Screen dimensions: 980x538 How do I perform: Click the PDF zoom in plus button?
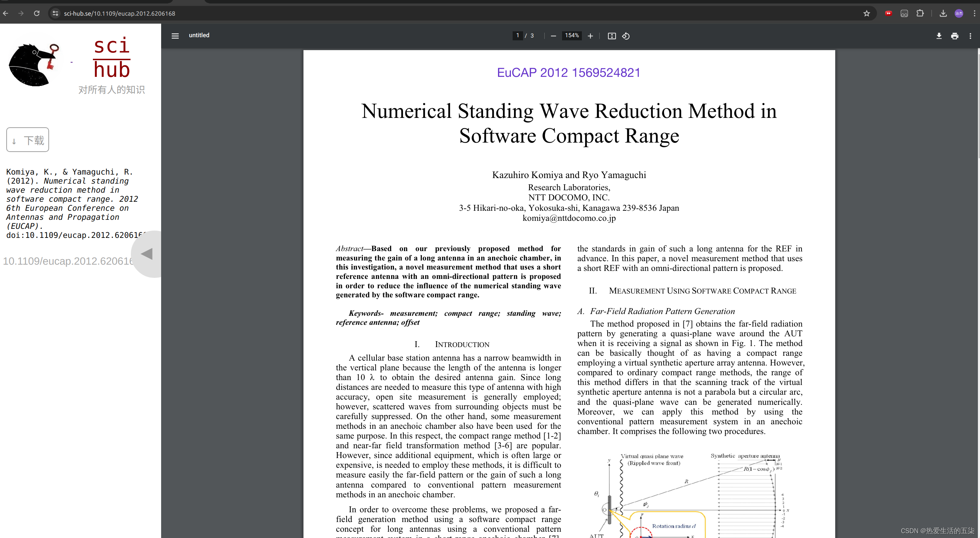tap(590, 36)
